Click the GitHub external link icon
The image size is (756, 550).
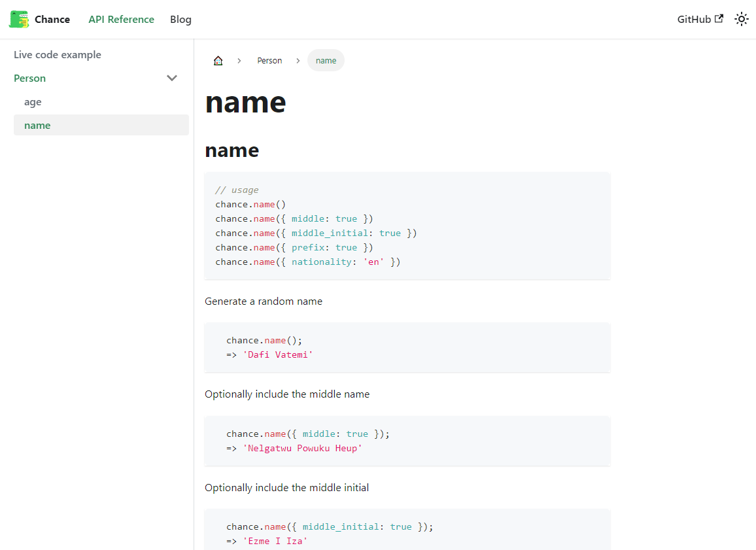(x=719, y=18)
